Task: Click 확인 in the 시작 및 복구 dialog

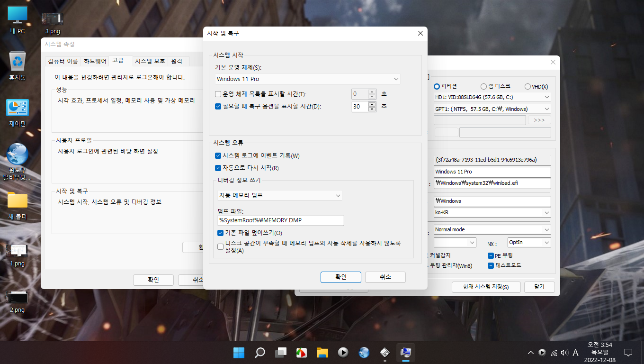Action: point(341,277)
